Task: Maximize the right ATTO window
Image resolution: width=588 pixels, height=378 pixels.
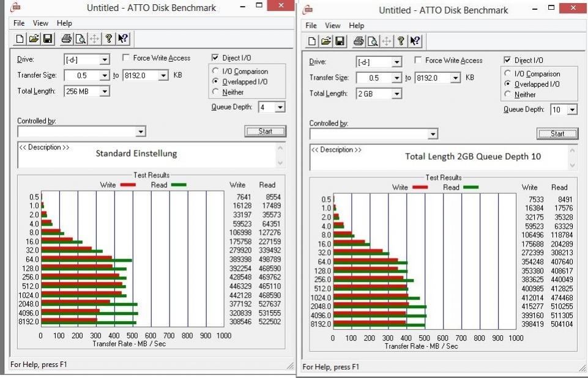Action: click(x=551, y=7)
